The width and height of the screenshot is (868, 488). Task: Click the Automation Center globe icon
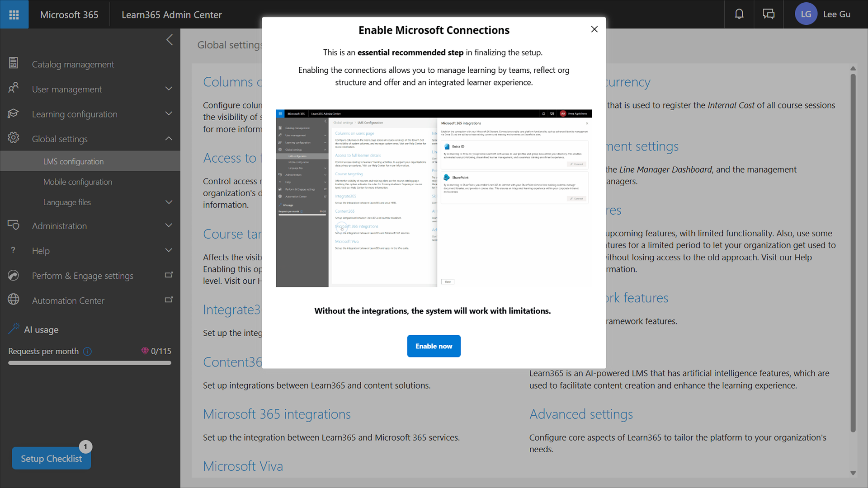point(14,300)
